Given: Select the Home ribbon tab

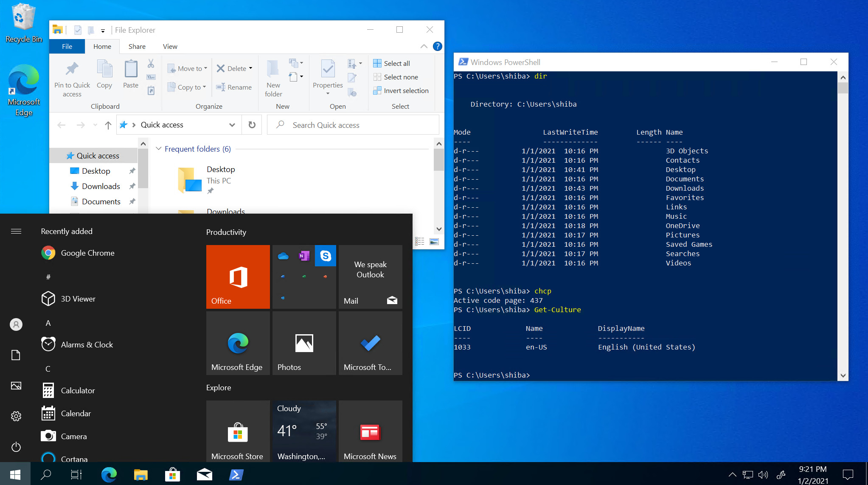Looking at the screenshot, I should tap(102, 46).
